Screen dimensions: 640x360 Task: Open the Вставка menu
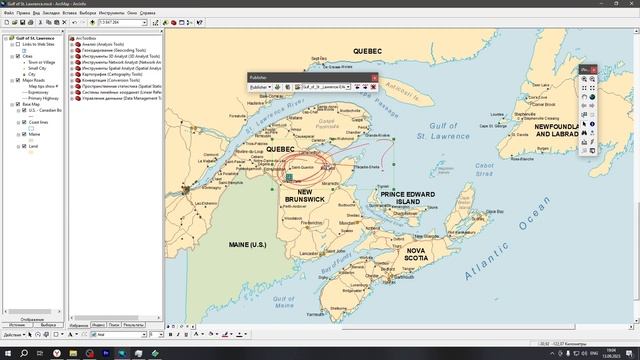tap(70, 13)
